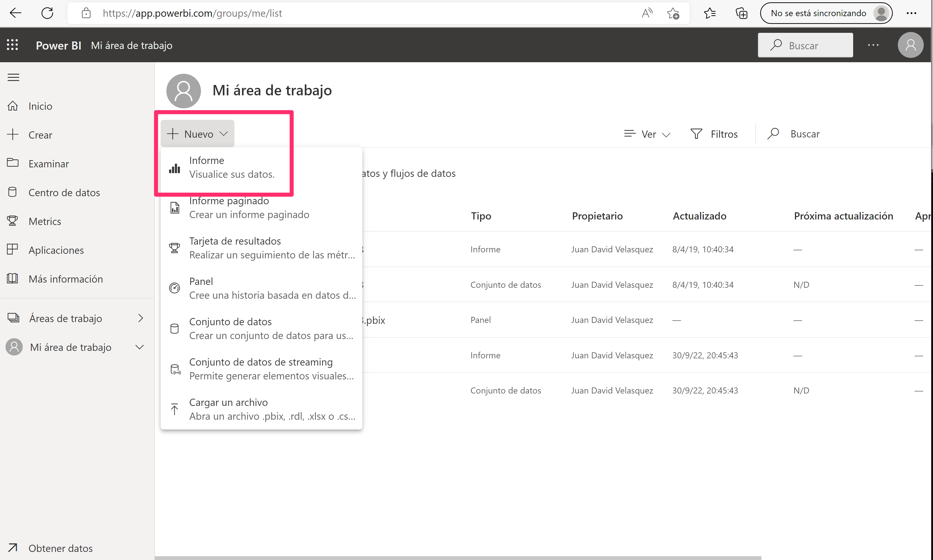Click the site lock icon in address bar

pos(86,13)
